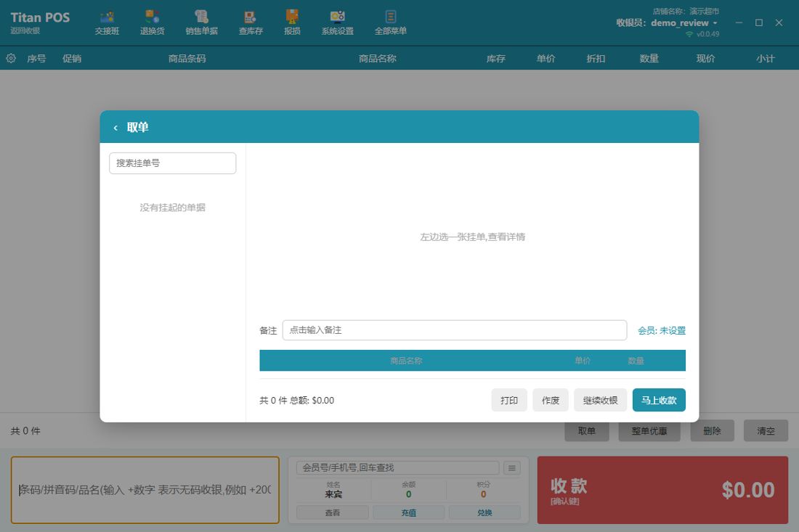Click the 打印 print button
The image size is (799, 532).
coord(509,400)
